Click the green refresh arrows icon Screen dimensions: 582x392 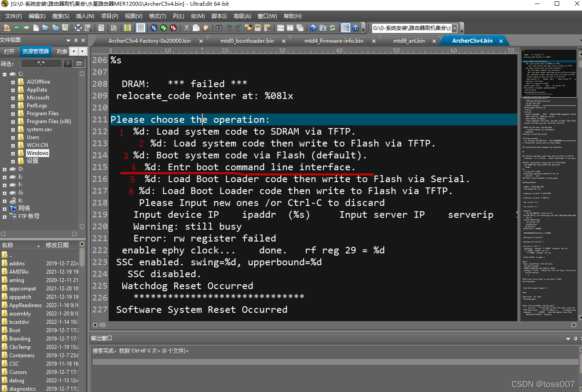click(333, 28)
